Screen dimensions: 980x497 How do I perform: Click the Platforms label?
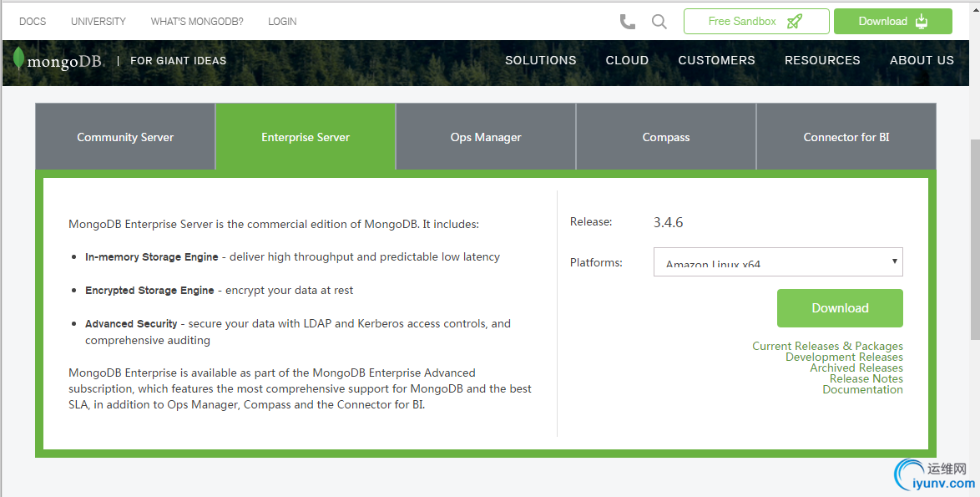[x=596, y=262]
